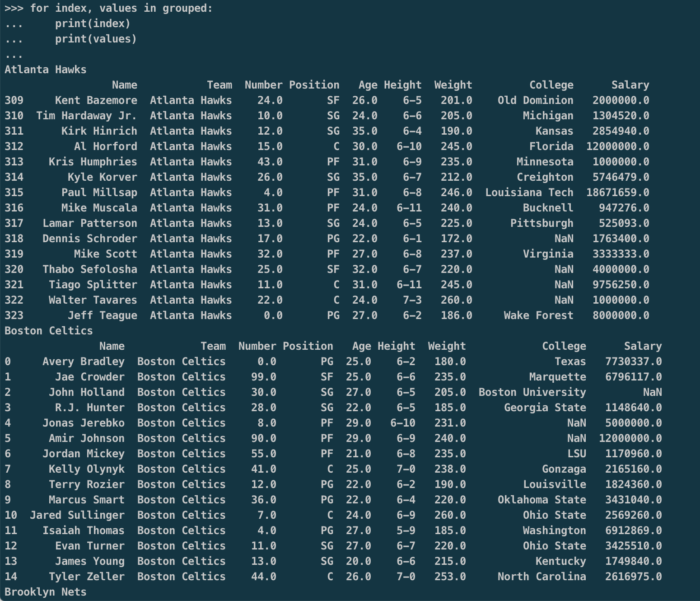Click the 'print(index)' code line
Screen dimensions: 700x601
coord(93,23)
